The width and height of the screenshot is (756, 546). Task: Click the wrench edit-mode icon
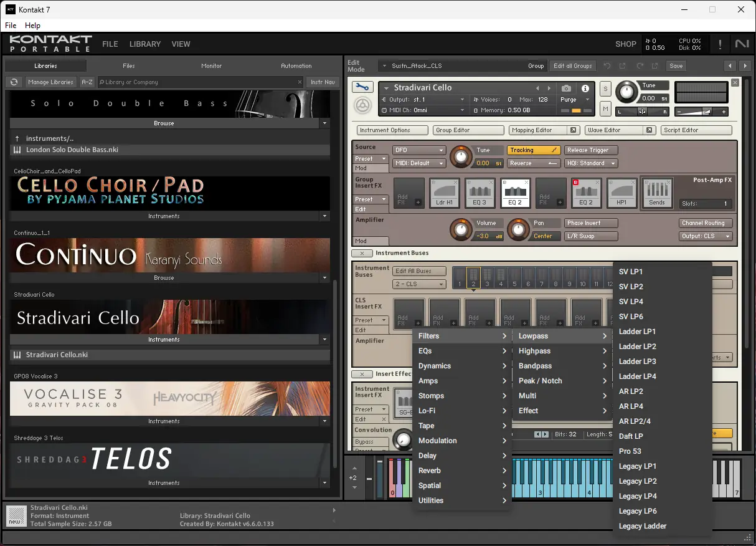click(362, 88)
